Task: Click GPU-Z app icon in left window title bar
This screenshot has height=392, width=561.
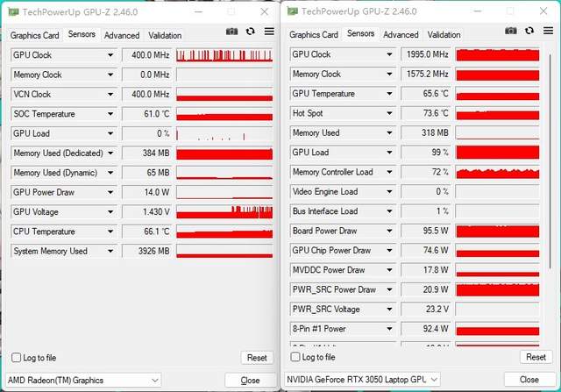Action: coord(14,11)
